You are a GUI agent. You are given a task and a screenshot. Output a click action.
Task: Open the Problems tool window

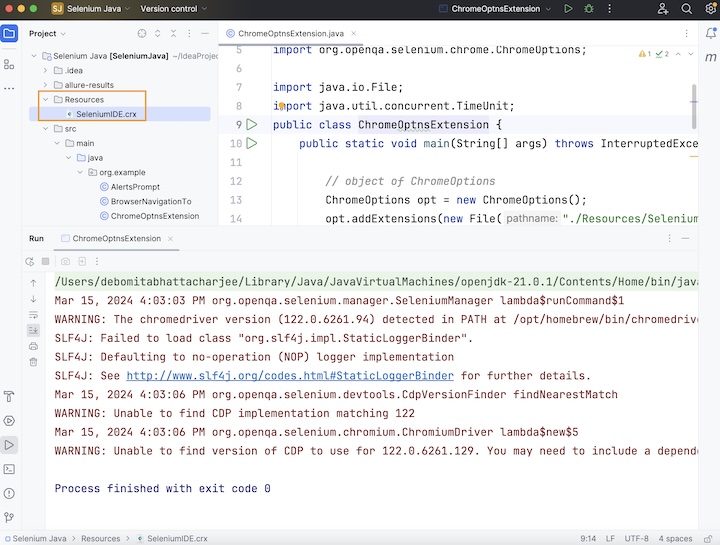click(x=9, y=493)
